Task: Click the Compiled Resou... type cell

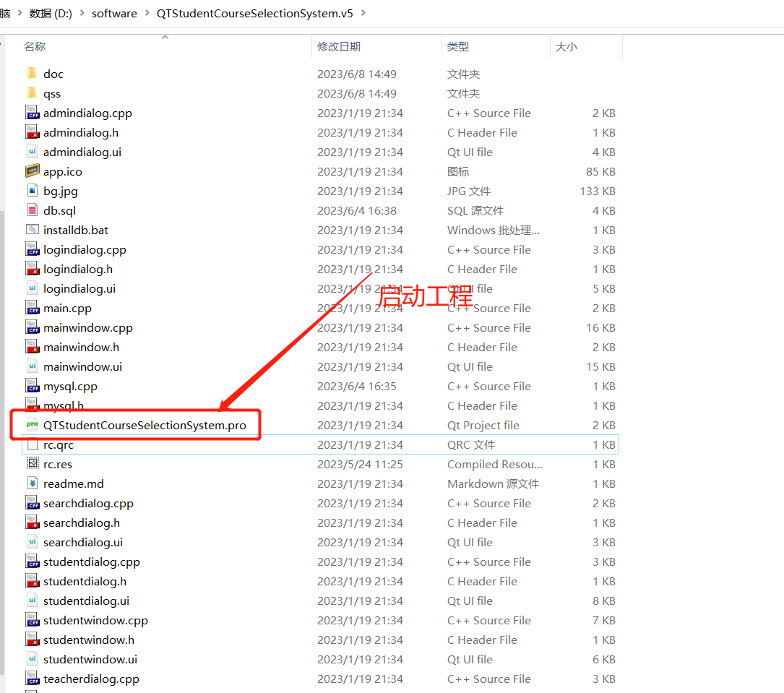Action: (x=494, y=464)
